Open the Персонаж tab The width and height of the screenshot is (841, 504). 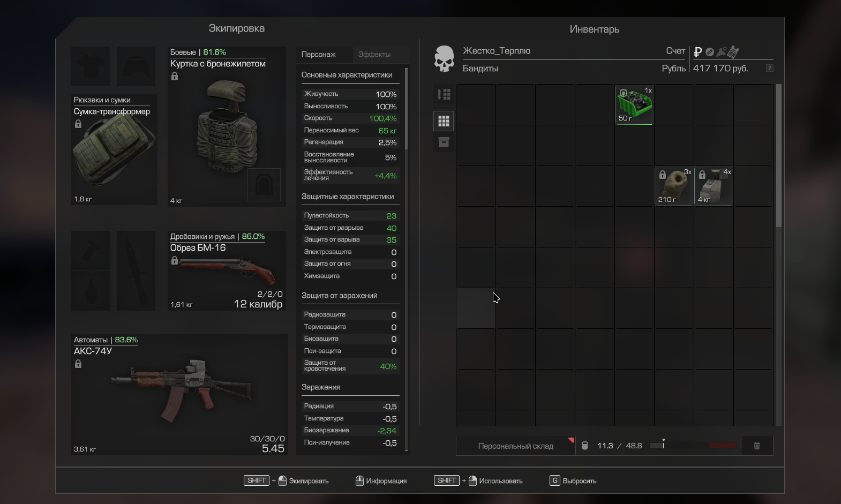pyautogui.click(x=319, y=55)
